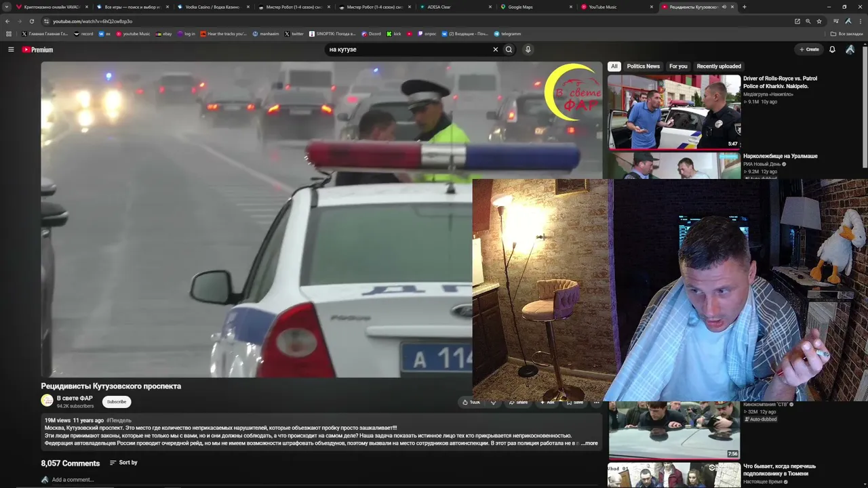This screenshot has width=868, height=488.
Task: Open the Rolls-Royce driver video thumbnail
Action: pyautogui.click(x=674, y=112)
